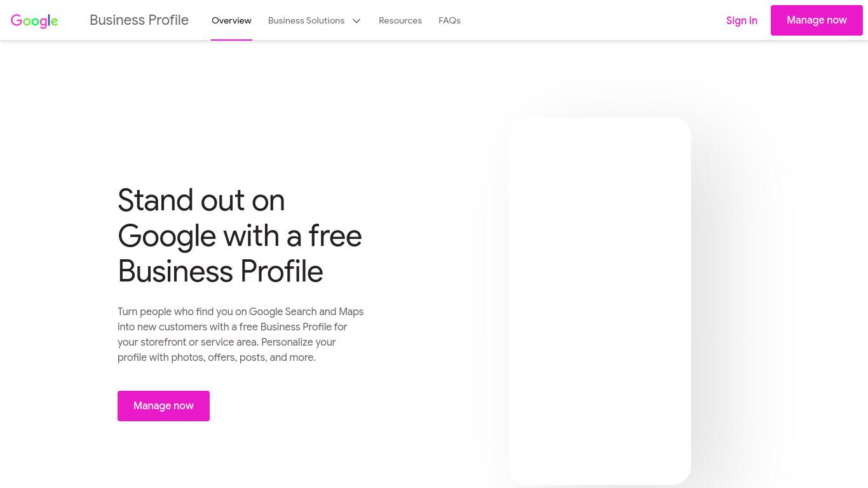The width and height of the screenshot is (868, 488).
Task: Click 'Google Search and Maps' in the description
Action: pyautogui.click(x=306, y=312)
